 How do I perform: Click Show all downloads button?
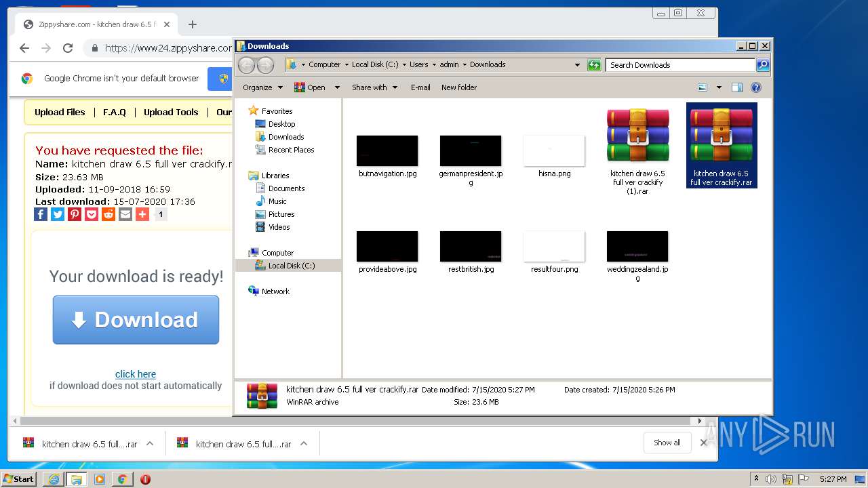pos(667,443)
